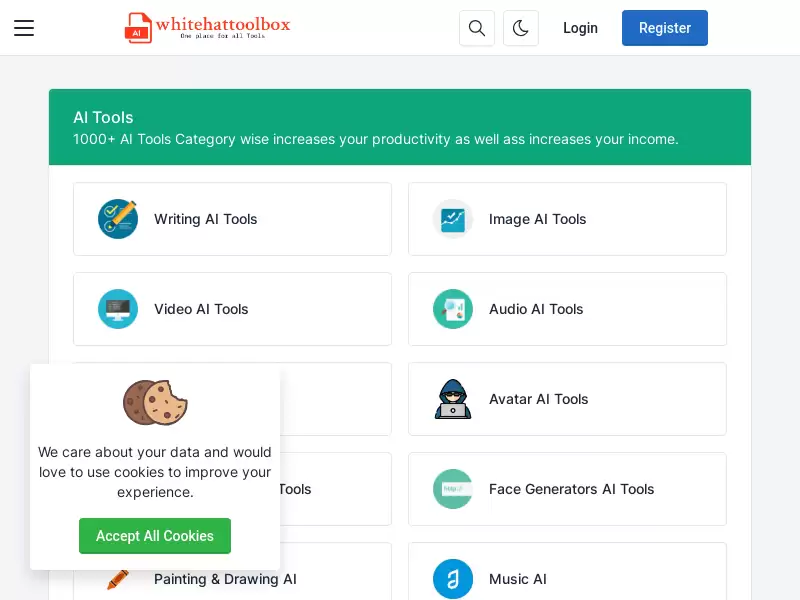This screenshot has height=600, width=800.
Task: Open Painting & Drawing AI category
Action: coord(225,579)
